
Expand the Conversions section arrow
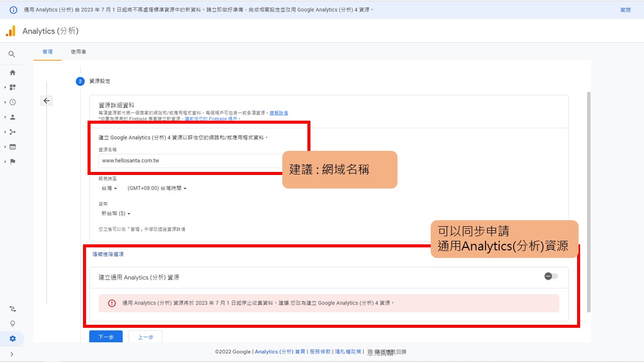[x=5, y=161]
